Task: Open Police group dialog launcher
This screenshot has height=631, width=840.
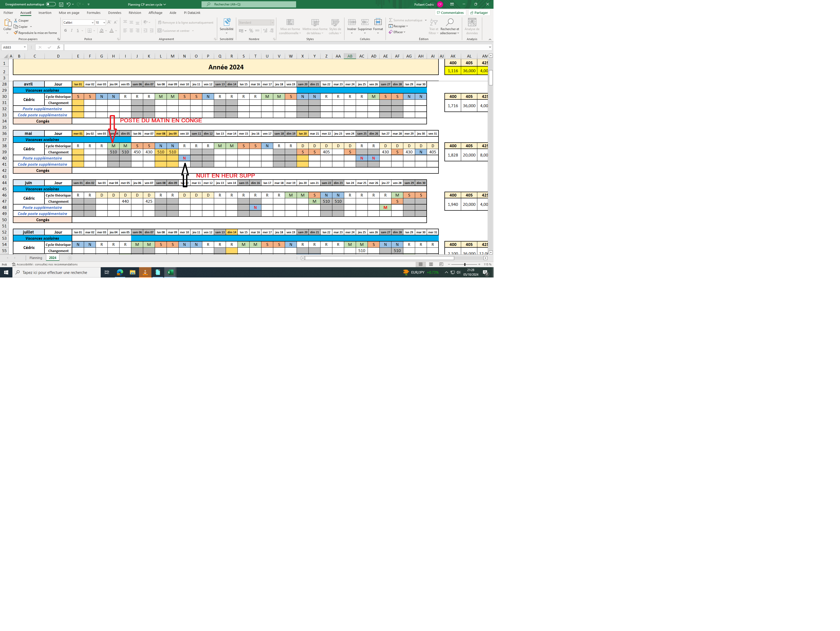Action: (x=118, y=39)
